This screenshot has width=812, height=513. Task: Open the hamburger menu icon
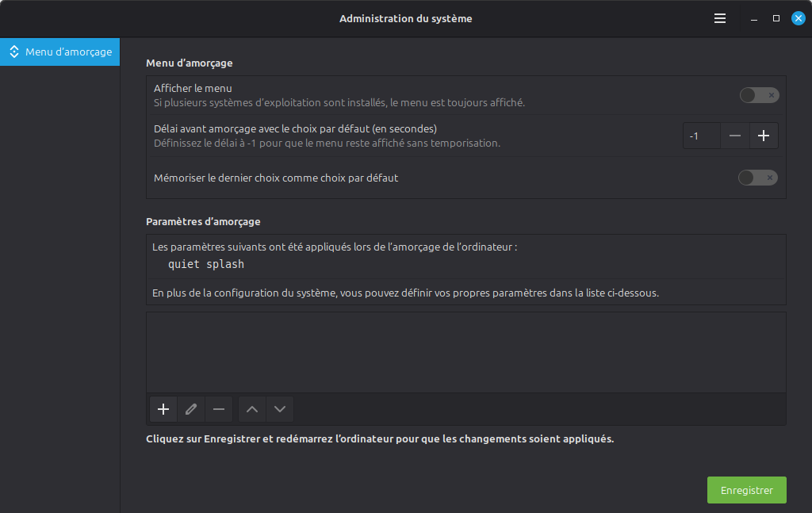[719, 17]
